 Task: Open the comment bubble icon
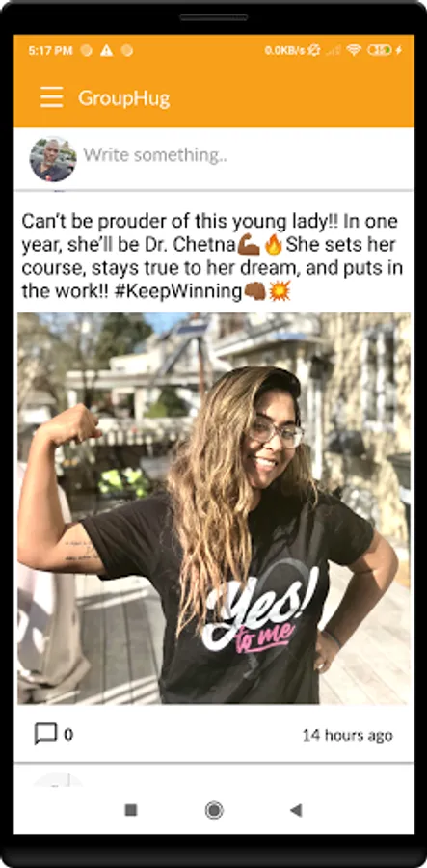45,734
